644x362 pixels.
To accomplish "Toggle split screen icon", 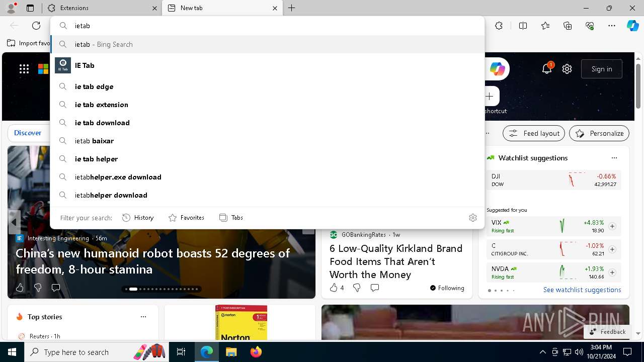I will point(523,26).
